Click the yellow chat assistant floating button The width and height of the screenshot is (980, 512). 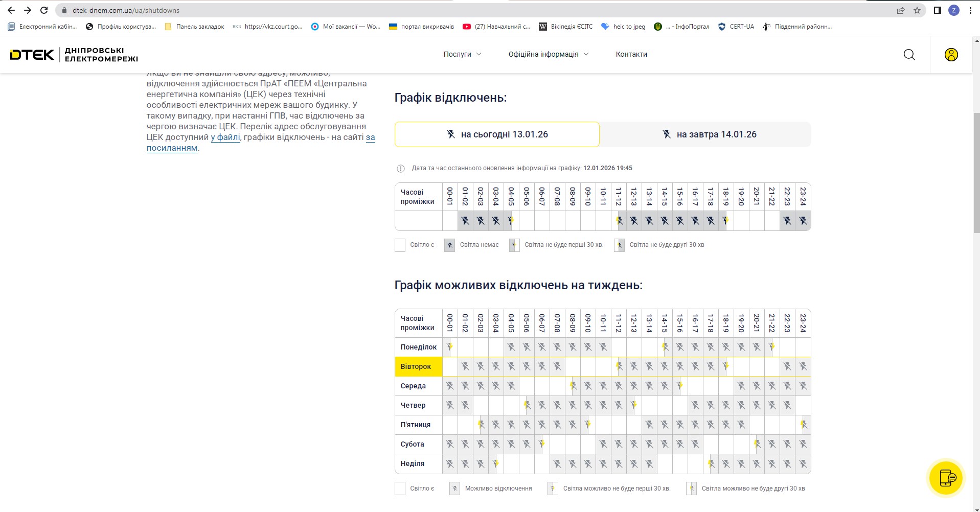point(946,478)
